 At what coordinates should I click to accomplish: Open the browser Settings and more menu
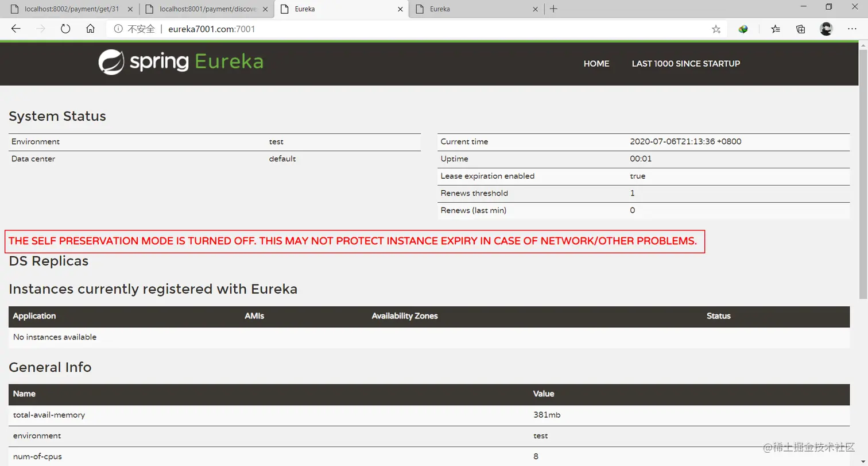coord(852,29)
